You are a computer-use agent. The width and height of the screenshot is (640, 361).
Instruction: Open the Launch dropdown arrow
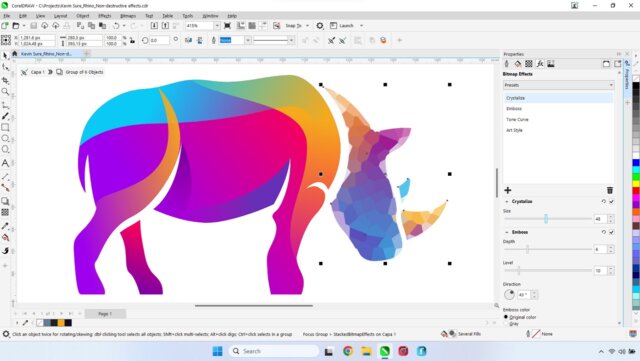pos(361,26)
